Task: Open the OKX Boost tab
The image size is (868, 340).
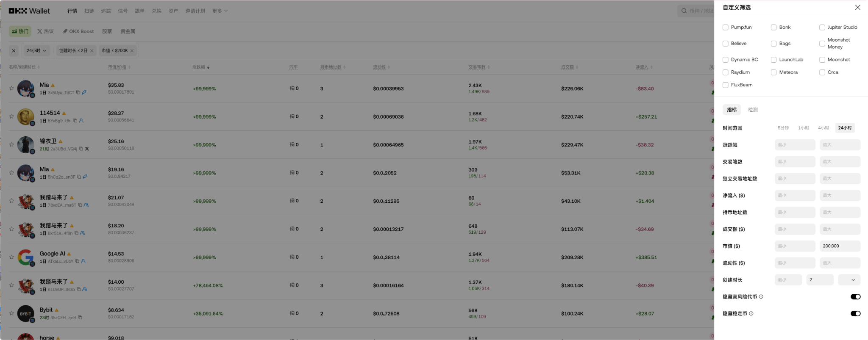Action: pyautogui.click(x=78, y=31)
